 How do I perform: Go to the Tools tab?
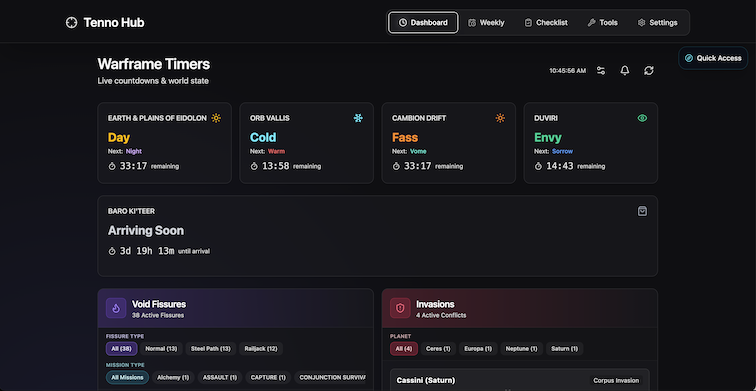click(603, 23)
